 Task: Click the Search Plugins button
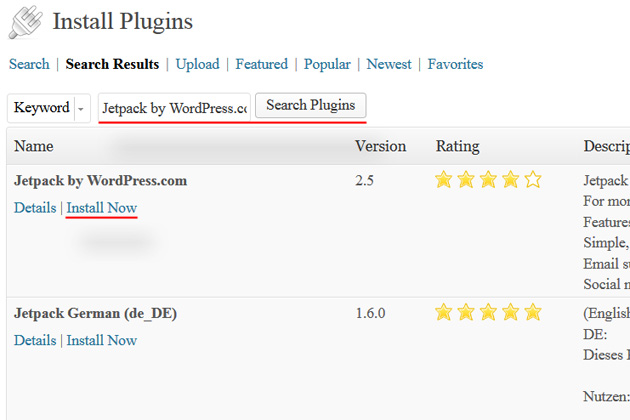tap(311, 105)
